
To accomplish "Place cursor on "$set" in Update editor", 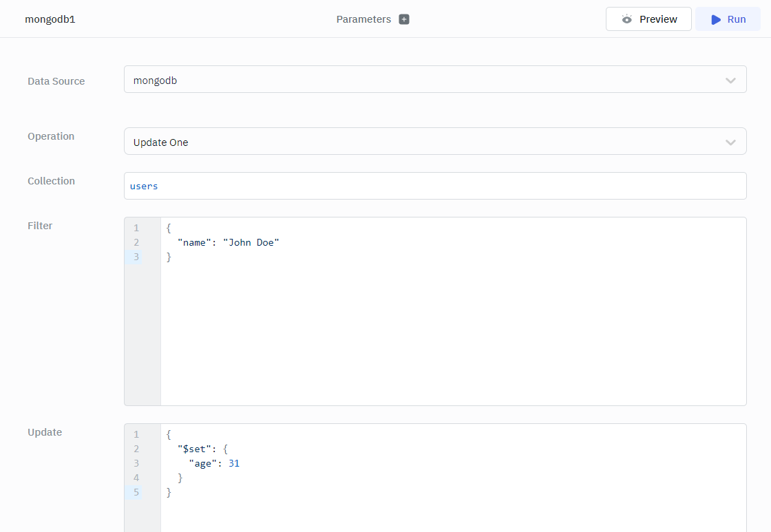I will pos(194,449).
